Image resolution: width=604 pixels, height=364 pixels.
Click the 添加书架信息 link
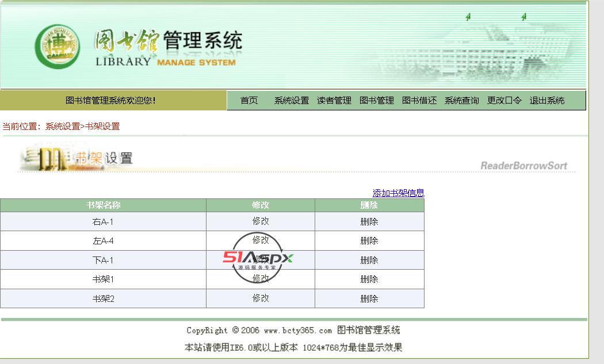[x=398, y=193]
